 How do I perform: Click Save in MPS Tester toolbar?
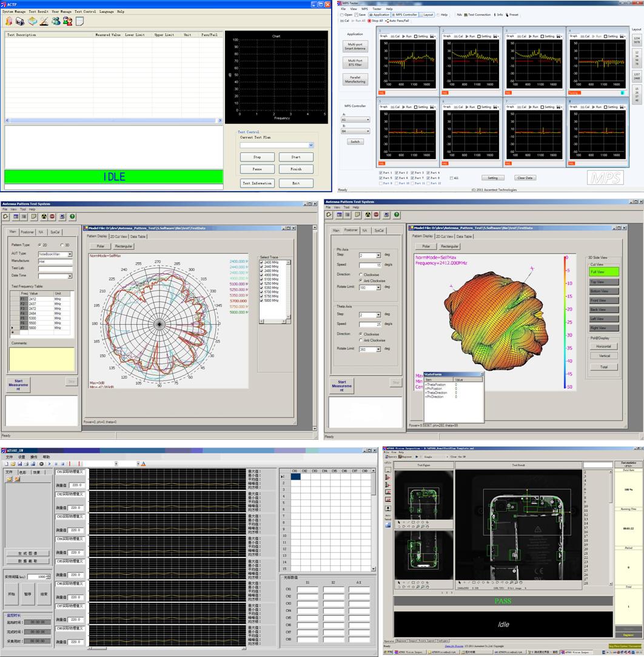pos(360,15)
